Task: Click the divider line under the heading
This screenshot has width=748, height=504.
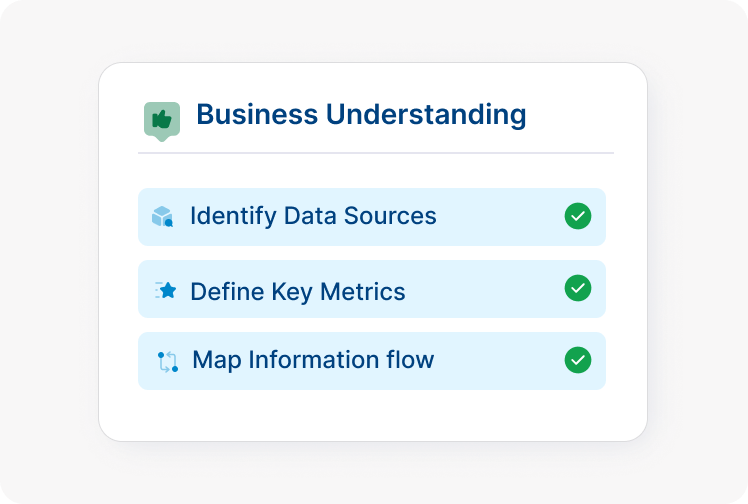Action: tap(375, 153)
